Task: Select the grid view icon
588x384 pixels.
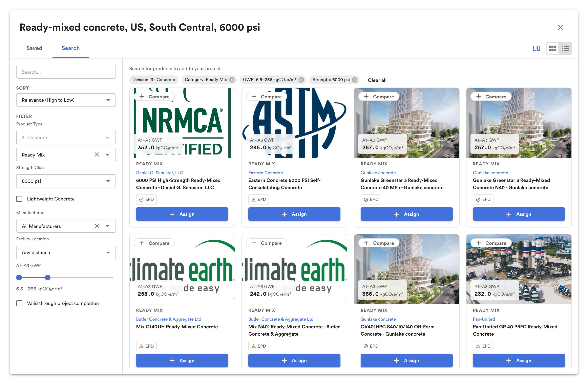Action: (552, 48)
